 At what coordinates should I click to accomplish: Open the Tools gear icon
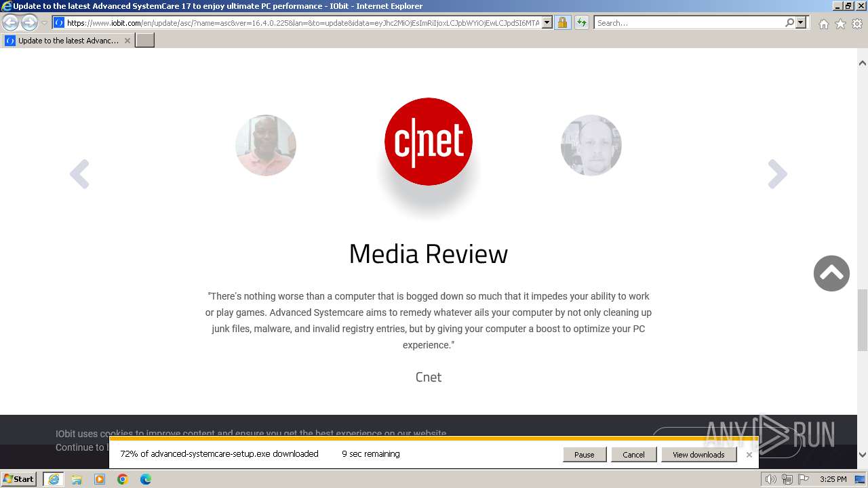coord(857,24)
